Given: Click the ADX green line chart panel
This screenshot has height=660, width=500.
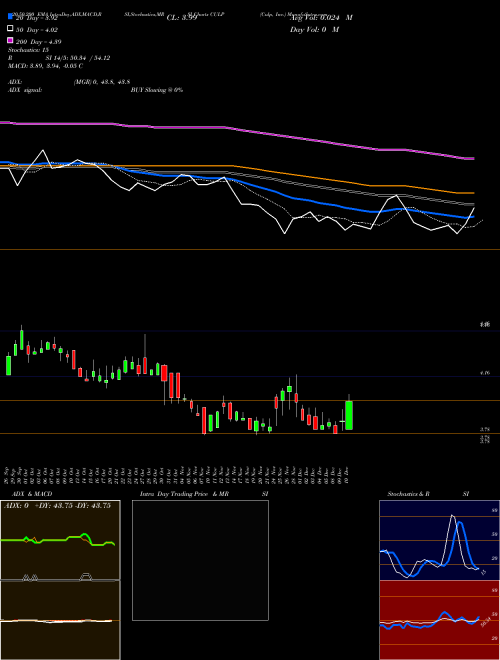Looking at the screenshot, I should [x=60, y=540].
